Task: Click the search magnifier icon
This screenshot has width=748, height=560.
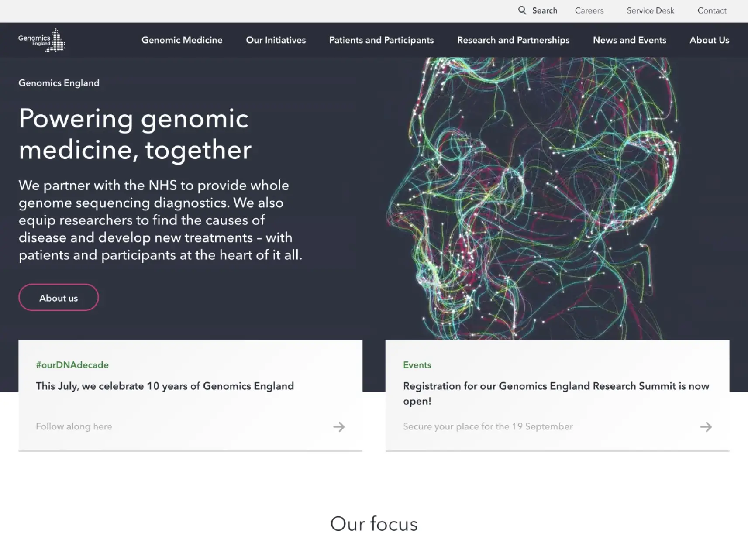Action: 522,10
